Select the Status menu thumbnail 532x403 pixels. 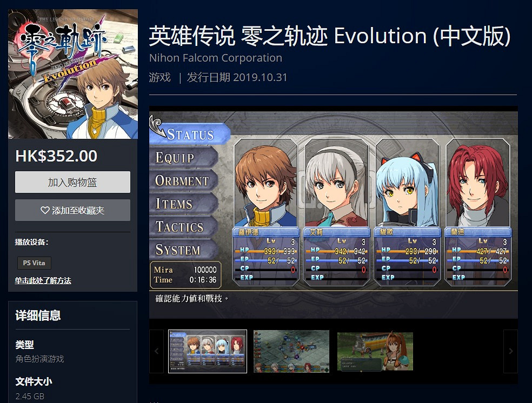[x=208, y=351]
